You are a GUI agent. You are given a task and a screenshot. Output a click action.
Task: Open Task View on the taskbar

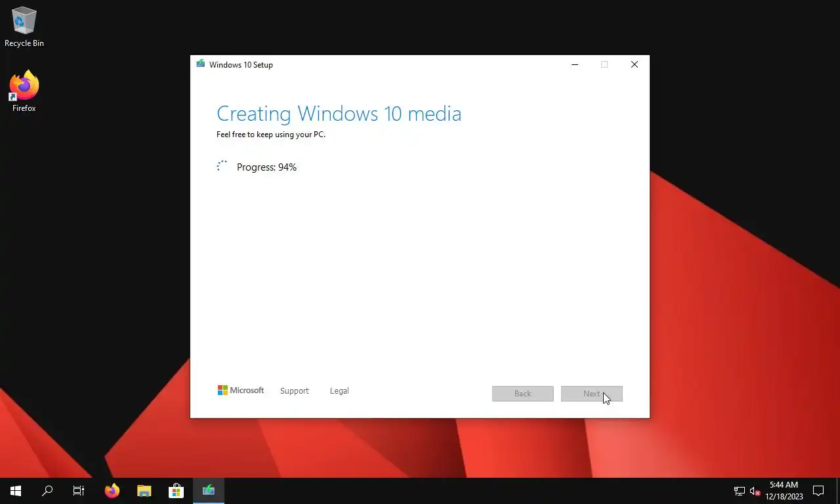[79, 491]
